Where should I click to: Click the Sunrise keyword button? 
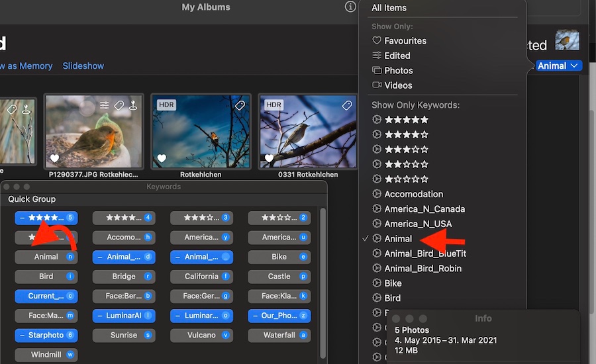pos(124,335)
